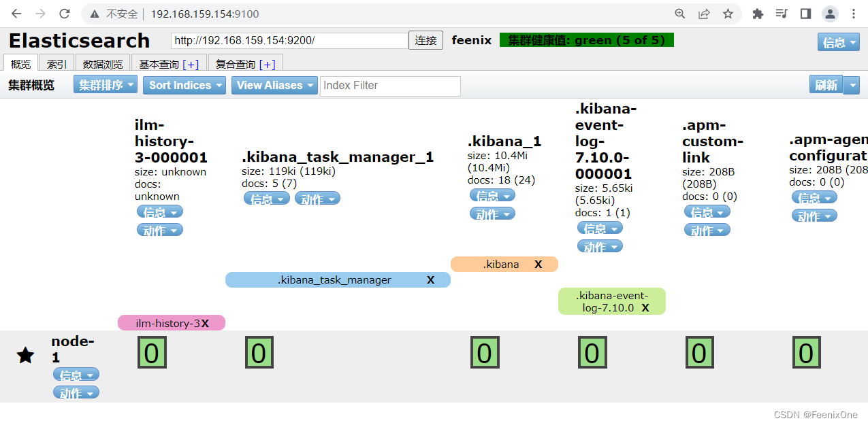Focus the Index Filter input field
868x425 pixels.
coord(390,86)
